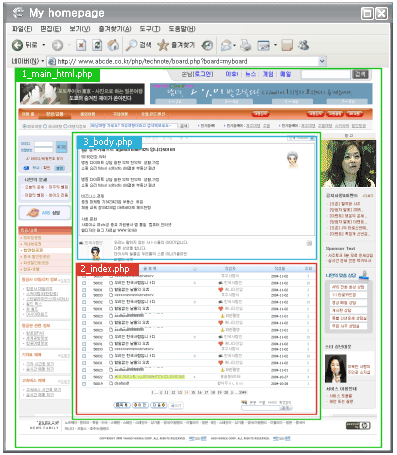Open the Mail icon in browser toolbar
This screenshot has height=455, width=397.
(x=226, y=45)
